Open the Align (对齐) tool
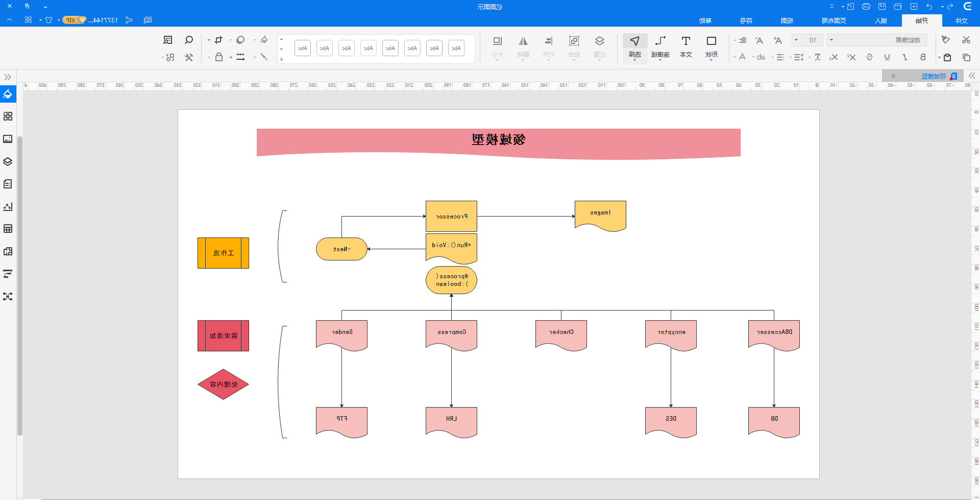980x500 pixels. [549, 47]
